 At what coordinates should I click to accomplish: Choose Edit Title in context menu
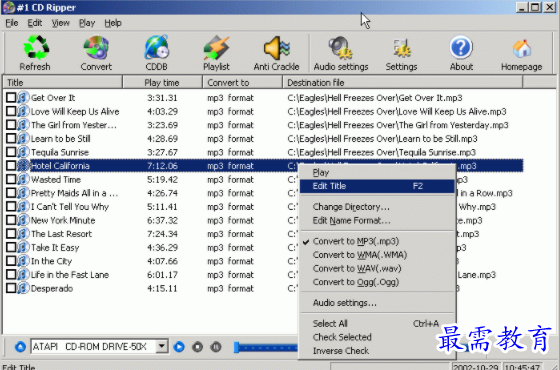pos(377,186)
